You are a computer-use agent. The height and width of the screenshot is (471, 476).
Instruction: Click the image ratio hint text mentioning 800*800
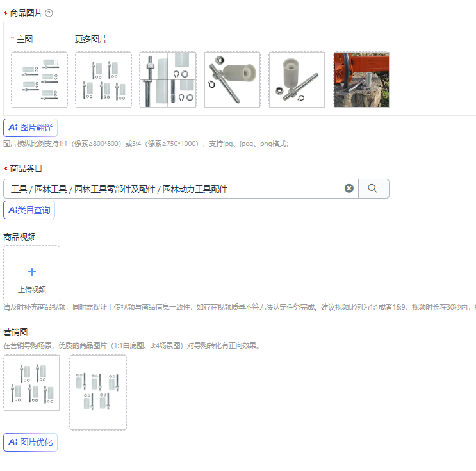point(146,144)
